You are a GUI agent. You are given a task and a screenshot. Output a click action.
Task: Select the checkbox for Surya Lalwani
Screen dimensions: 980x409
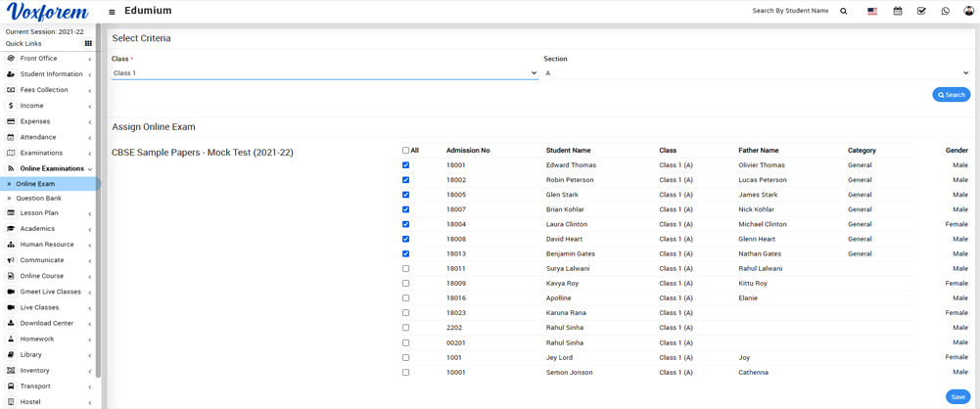pyautogui.click(x=405, y=269)
